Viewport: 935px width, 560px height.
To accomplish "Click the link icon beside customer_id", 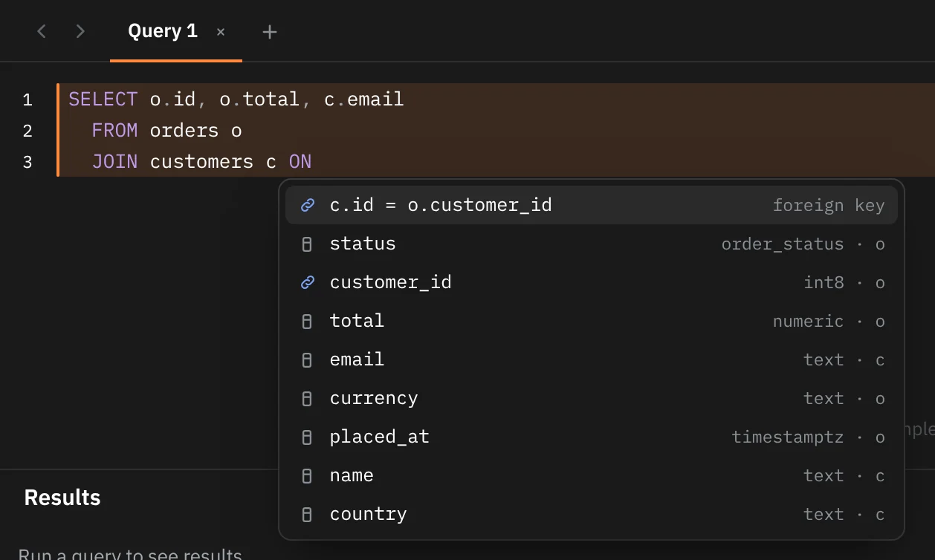I will [307, 283].
